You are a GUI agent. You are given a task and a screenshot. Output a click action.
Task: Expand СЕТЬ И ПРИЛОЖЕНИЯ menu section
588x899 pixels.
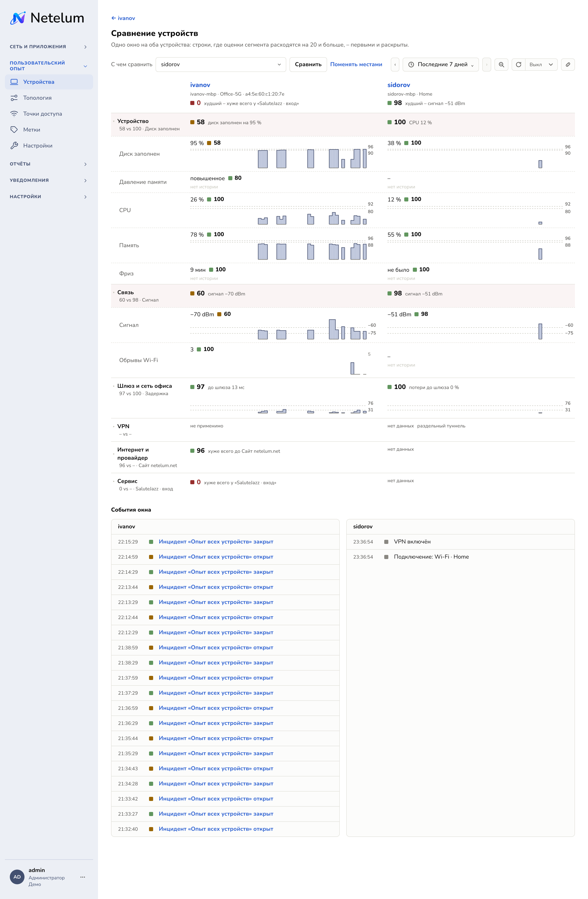pyautogui.click(x=49, y=47)
